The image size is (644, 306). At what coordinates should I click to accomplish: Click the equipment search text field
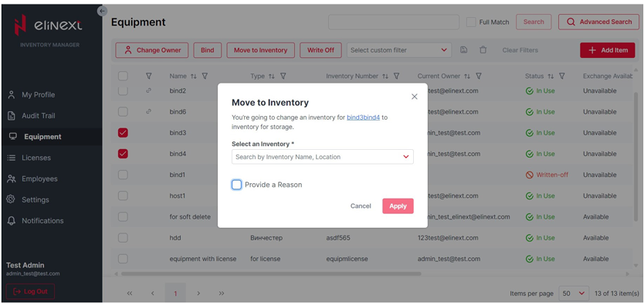tap(394, 22)
